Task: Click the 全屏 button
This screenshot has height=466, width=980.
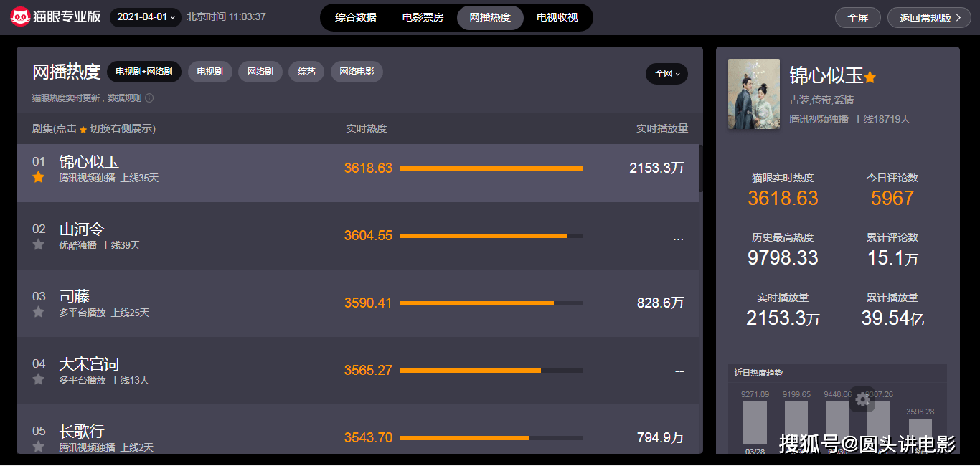Action: [858, 18]
